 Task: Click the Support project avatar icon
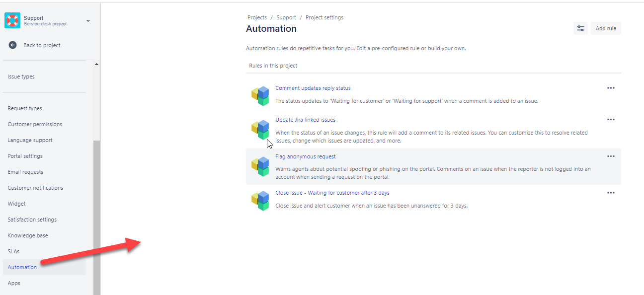tap(12, 20)
